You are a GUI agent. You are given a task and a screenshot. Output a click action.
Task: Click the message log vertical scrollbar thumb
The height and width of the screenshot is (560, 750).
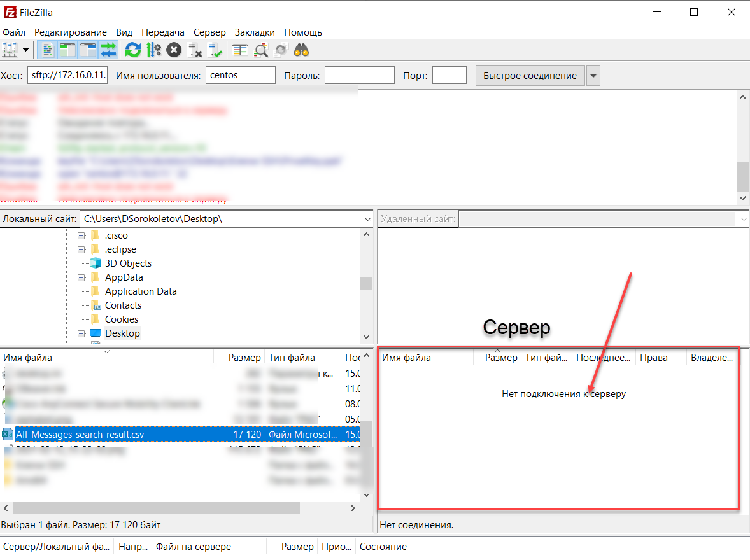click(x=742, y=176)
